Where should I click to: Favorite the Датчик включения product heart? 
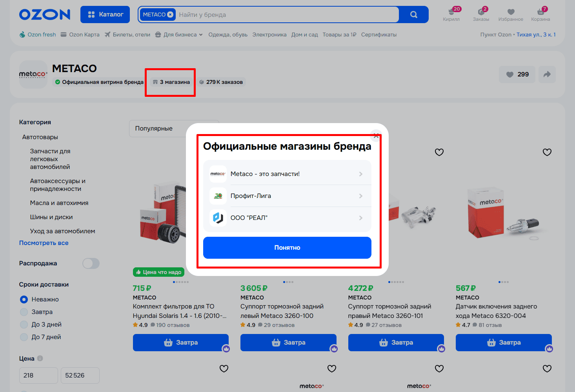[547, 152]
